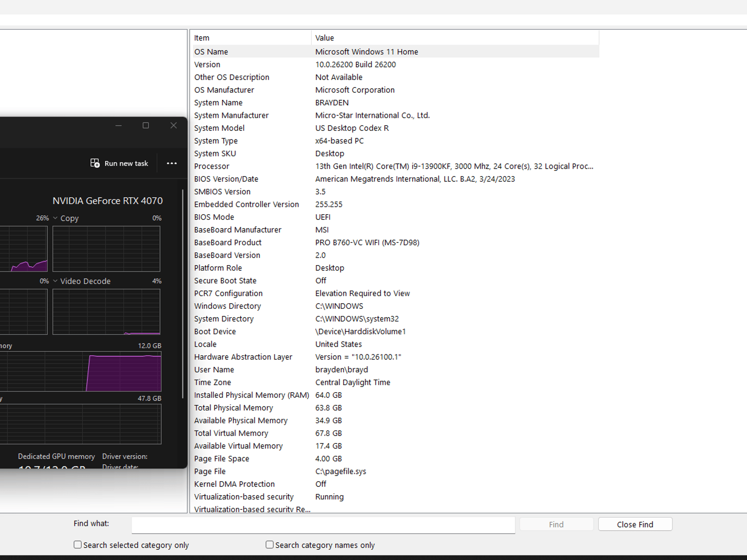Open the three-dot more options menu
This screenshot has height=560, width=747.
pos(172,163)
